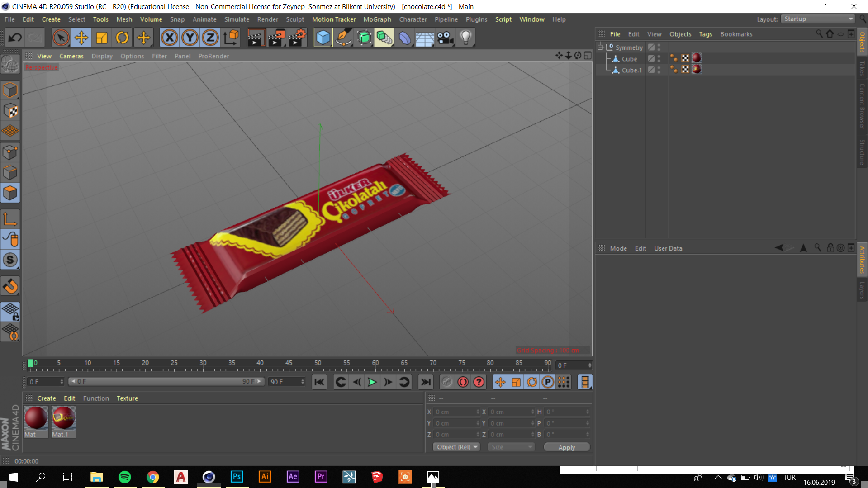Open the MoGraph menu
The width and height of the screenshot is (868, 488).
coord(377,19)
